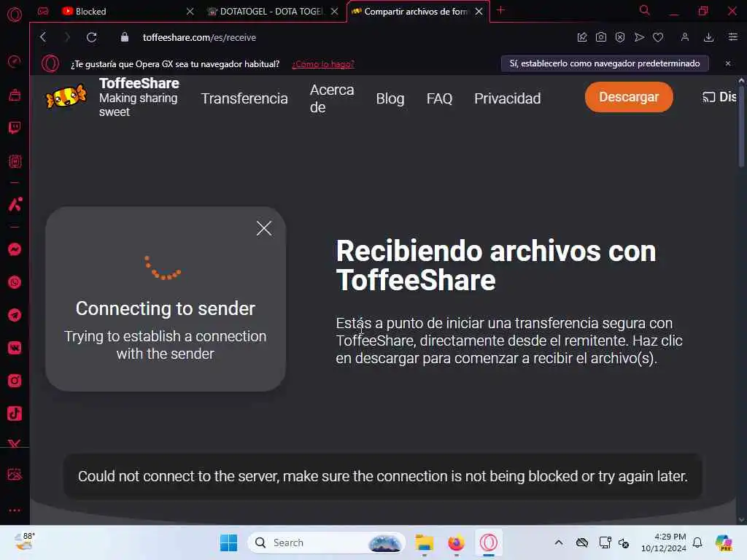Open Privacidad nav link
This screenshot has width=747, height=560.
(508, 98)
